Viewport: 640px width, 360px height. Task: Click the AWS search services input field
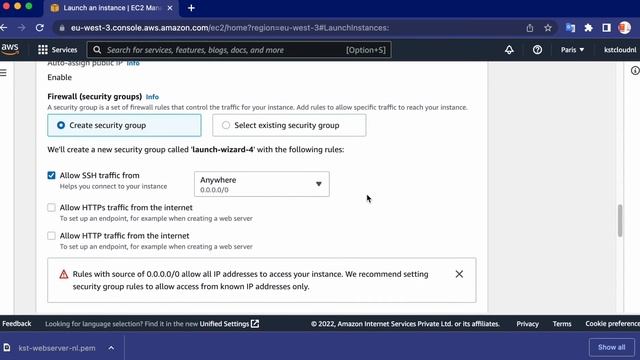(239, 50)
